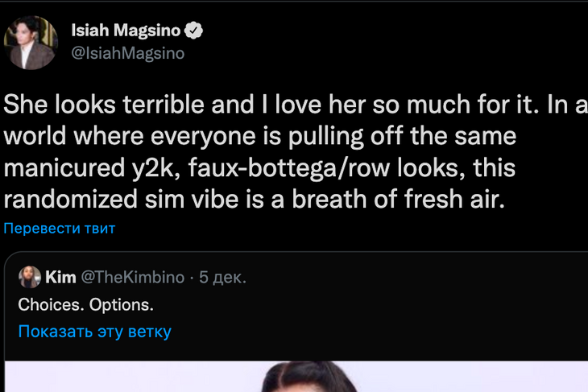Click the Isiah Magsino display name

click(126, 31)
